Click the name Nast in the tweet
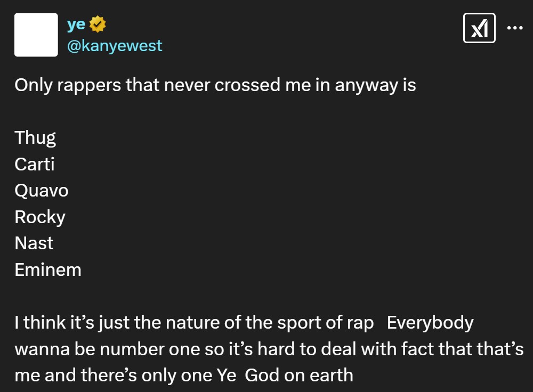 pyautogui.click(x=33, y=243)
